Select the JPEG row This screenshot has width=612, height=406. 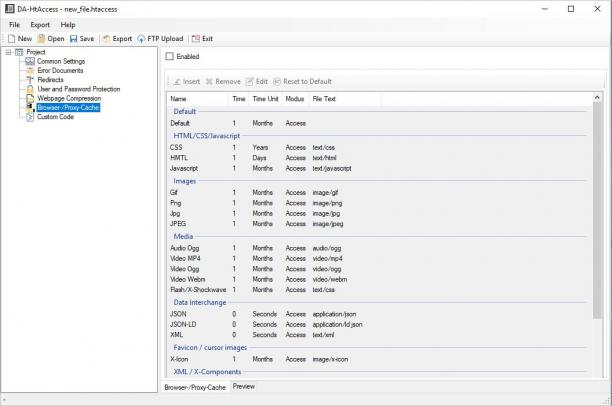click(x=377, y=224)
